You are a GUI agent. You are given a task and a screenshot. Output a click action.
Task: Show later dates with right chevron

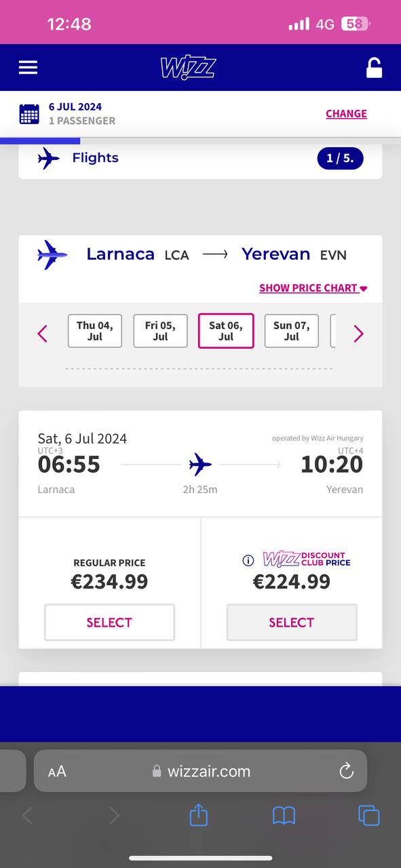359,334
